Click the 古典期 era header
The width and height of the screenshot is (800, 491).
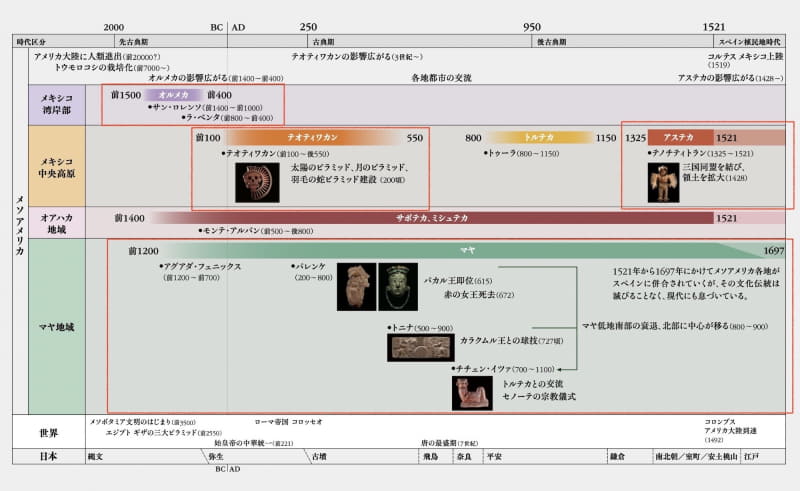tap(323, 42)
